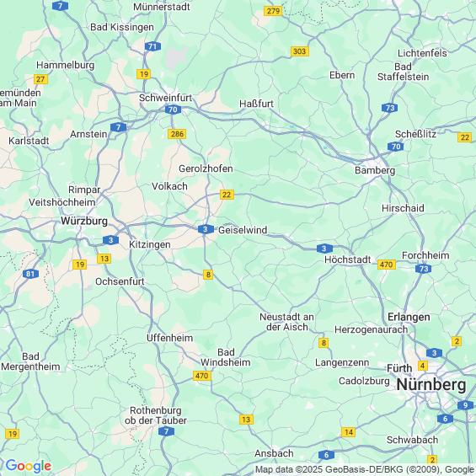Select the Bad Mergentheim label

(30, 361)
